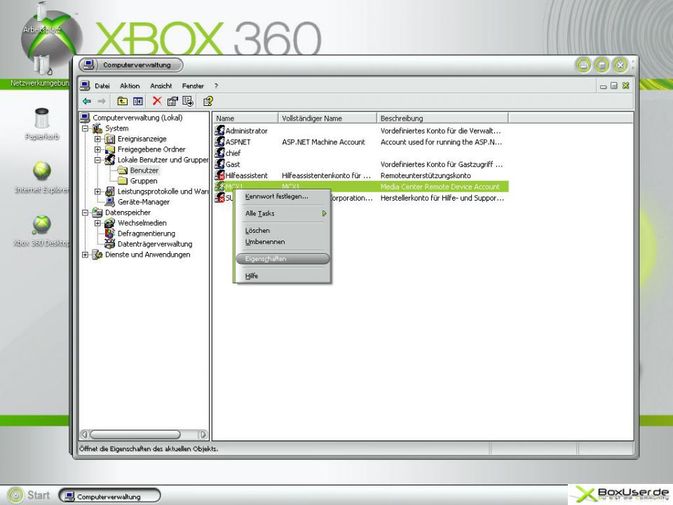Collapse Lokale Benutzer und Gruppen node
This screenshot has width=673, height=505.
[97, 160]
